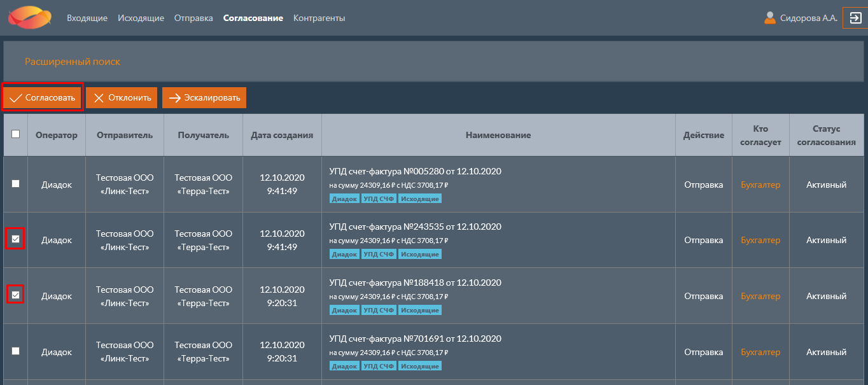Open УПД счет-фактура №188418 document
The height and width of the screenshot is (385, 868).
(x=416, y=283)
